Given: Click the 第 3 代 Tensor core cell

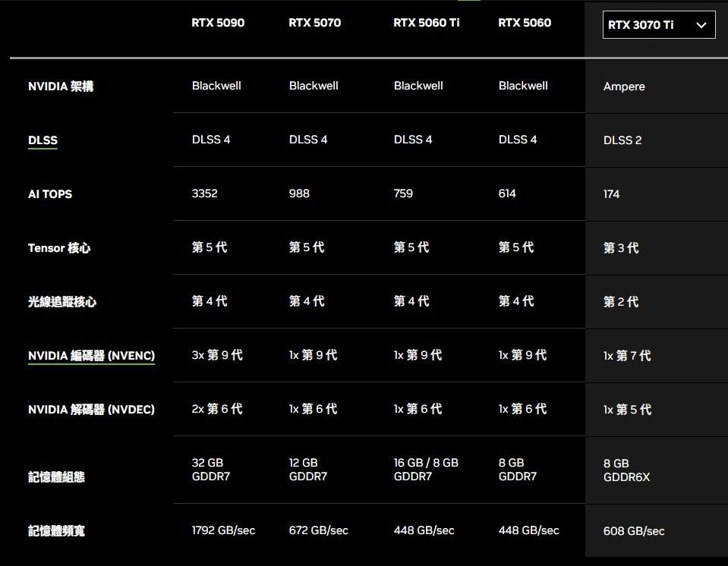Looking at the screenshot, I should point(621,248).
